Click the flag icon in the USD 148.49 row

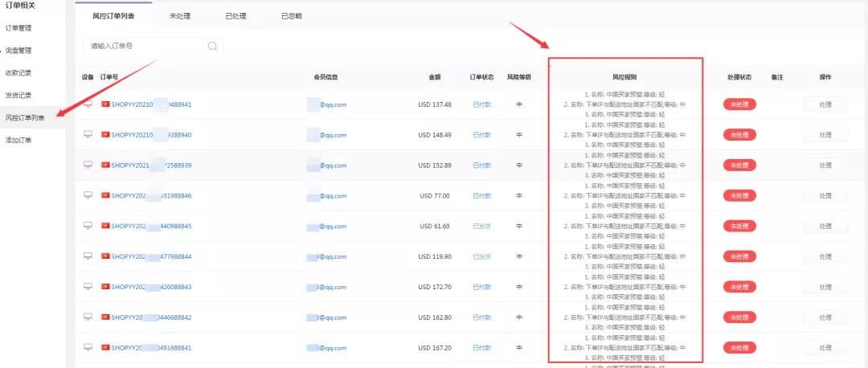coord(105,135)
